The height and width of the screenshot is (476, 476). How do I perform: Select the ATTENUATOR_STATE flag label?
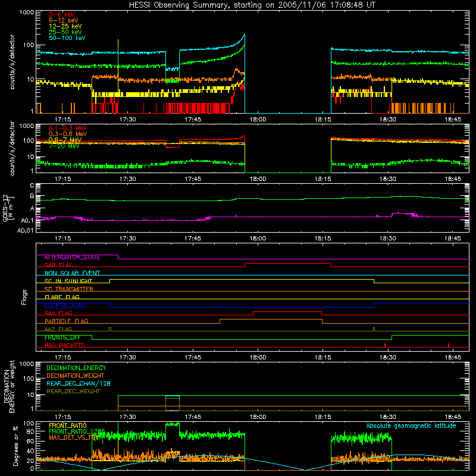tap(72, 258)
